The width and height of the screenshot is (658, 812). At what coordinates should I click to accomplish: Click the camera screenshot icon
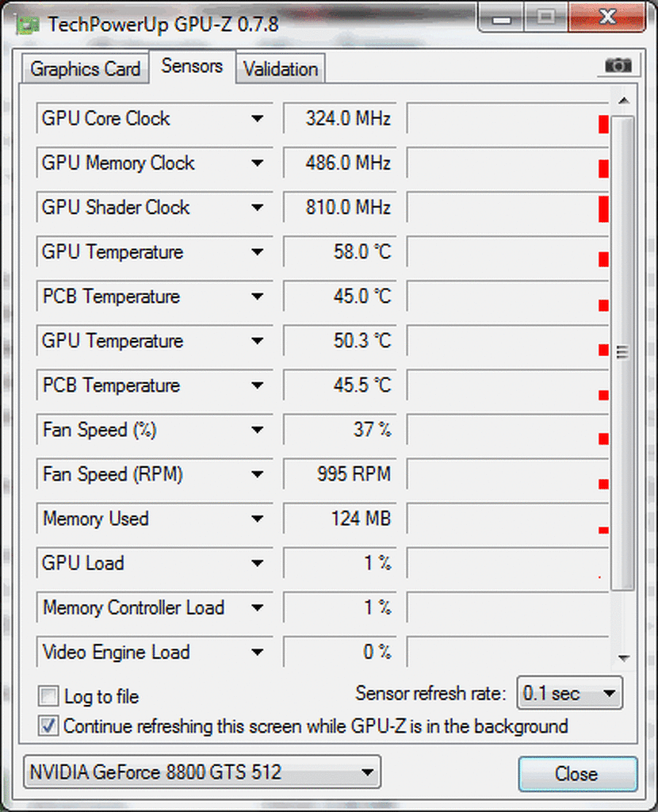(618, 66)
